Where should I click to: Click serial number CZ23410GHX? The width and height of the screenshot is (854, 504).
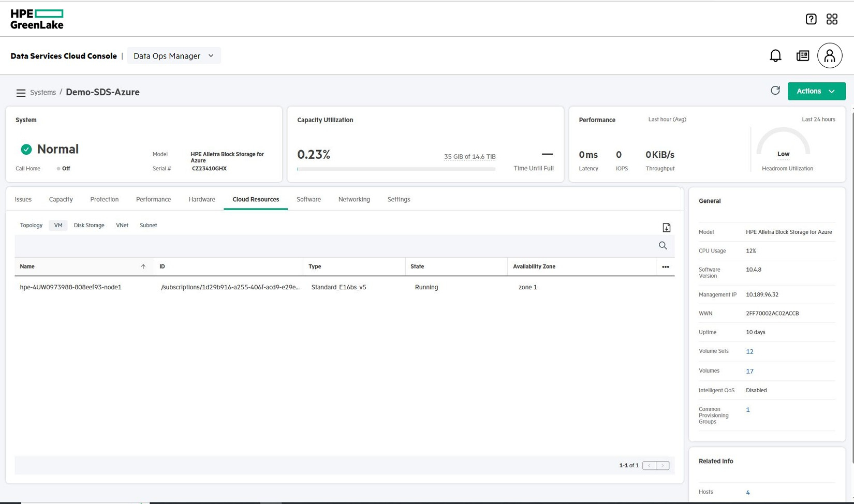point(209,168)
